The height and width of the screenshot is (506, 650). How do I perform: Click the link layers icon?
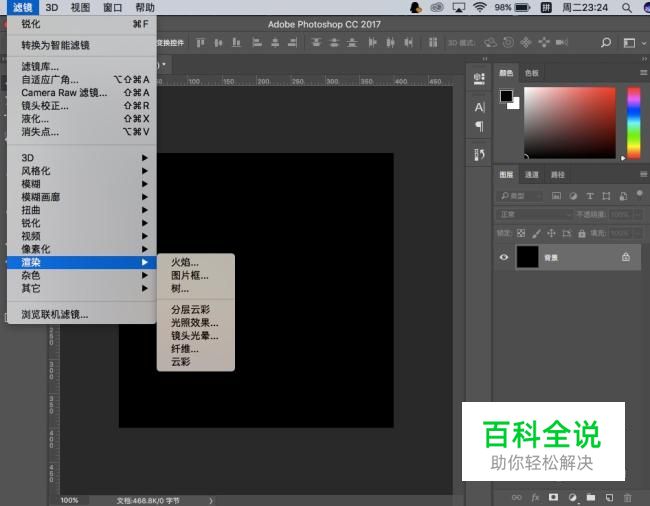click(517, 497)
